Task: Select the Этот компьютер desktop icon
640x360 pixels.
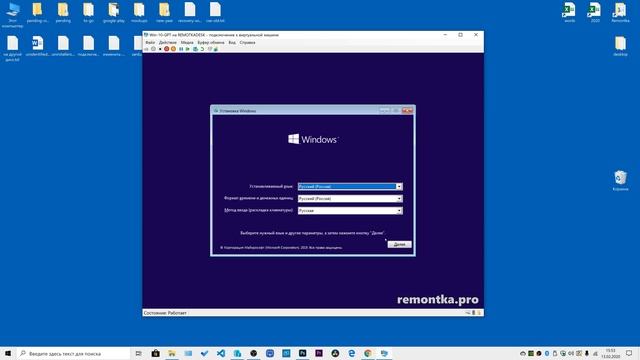Action: tap(12, 15)
